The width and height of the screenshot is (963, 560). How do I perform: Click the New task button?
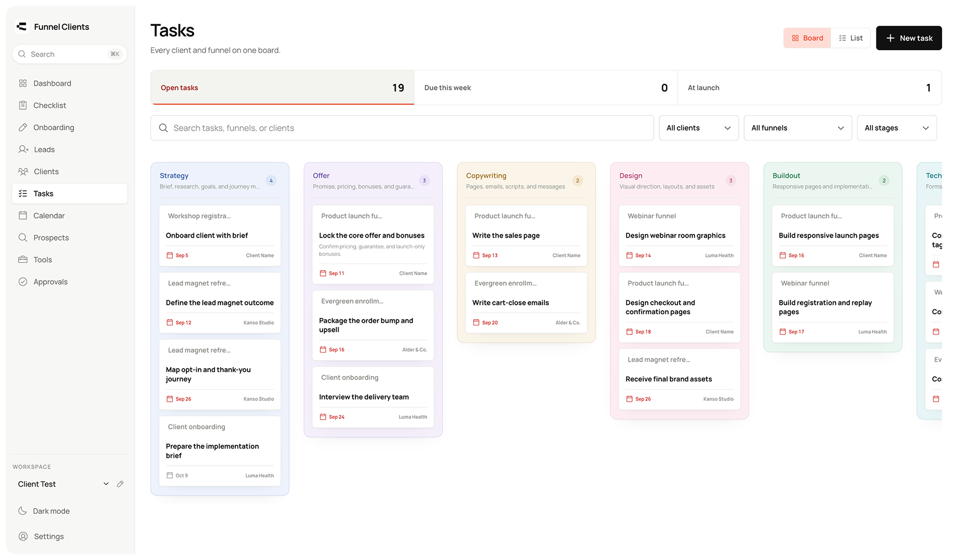pyautogui.click(x=908, y=38)
